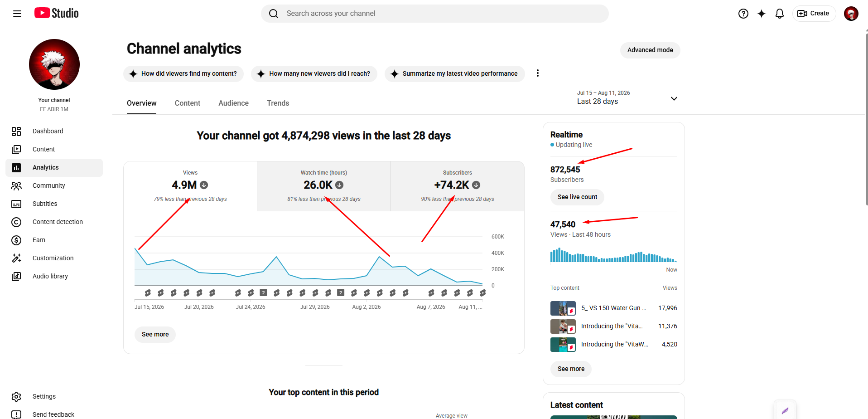The height and width of the screenshot is (419, 868).
Task: Switch to the Trends tab
Action: (x=278, y=103)
